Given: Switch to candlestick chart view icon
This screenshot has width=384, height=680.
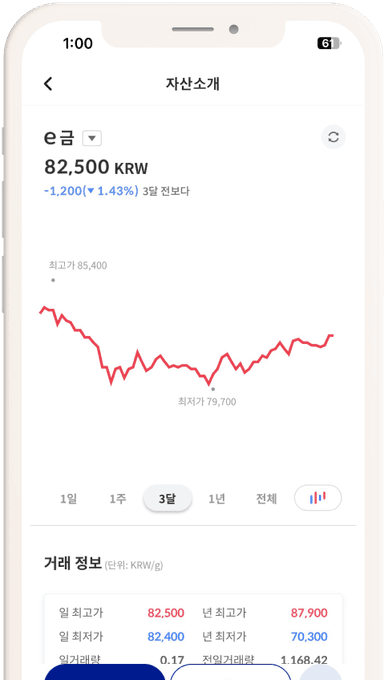Looking at the screenshot, I should (318, 497).
